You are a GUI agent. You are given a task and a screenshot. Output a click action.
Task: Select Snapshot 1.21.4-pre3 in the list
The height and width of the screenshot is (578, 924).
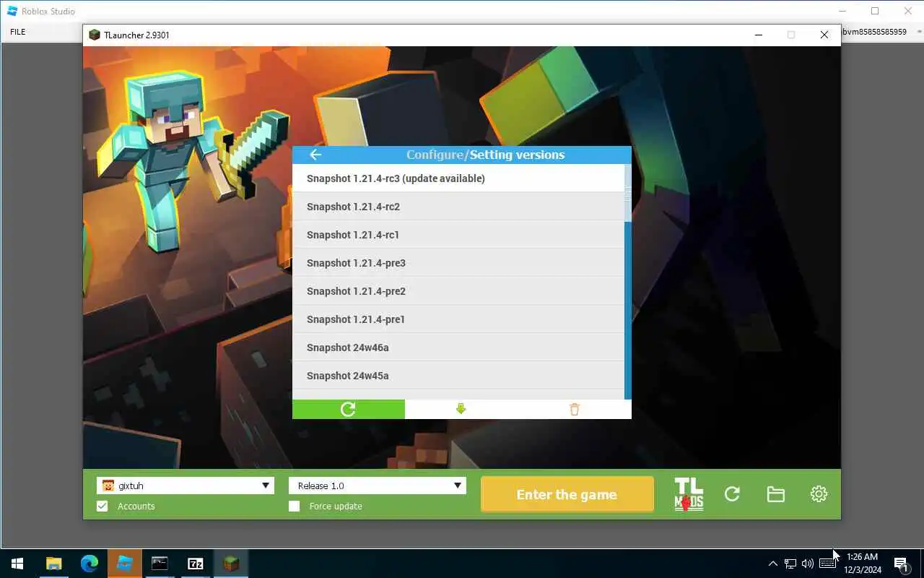tap(458, 263)
